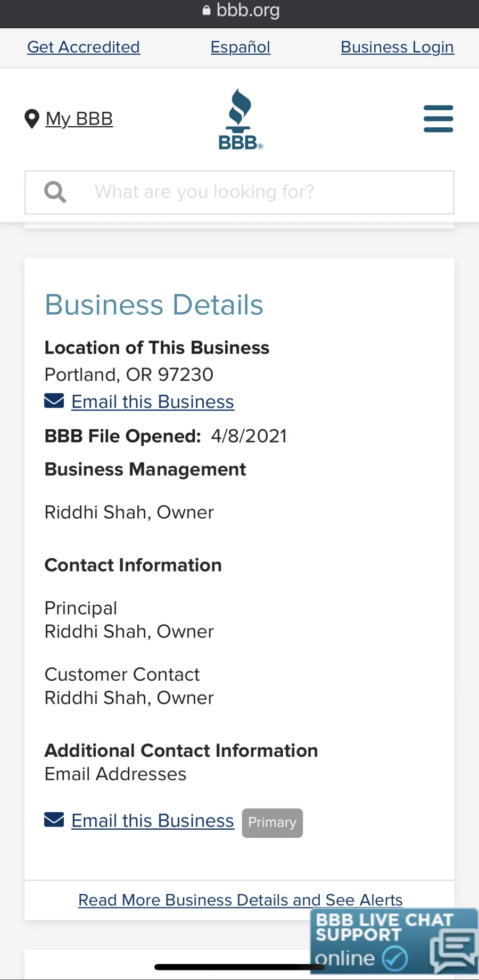Tap the magnifying glass search icon
479x980 pixels.
pyautogui.click(x=55, y=192)
